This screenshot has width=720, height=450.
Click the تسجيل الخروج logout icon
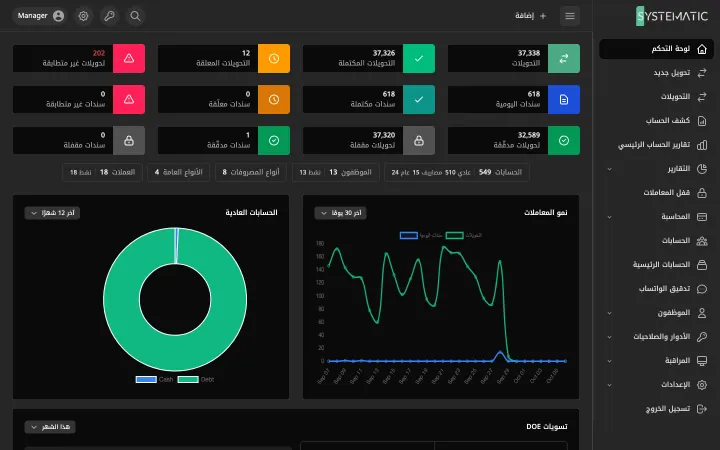tap(702, 409)
